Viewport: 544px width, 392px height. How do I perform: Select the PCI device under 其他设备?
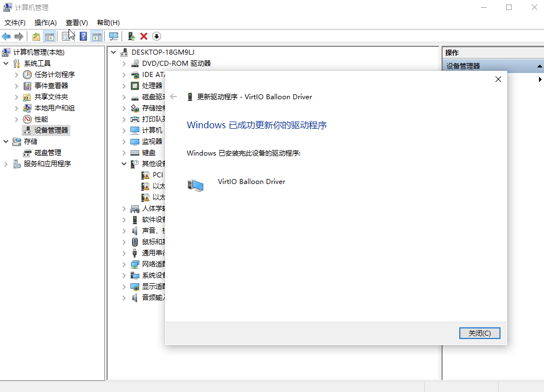[x=157, y=175]
